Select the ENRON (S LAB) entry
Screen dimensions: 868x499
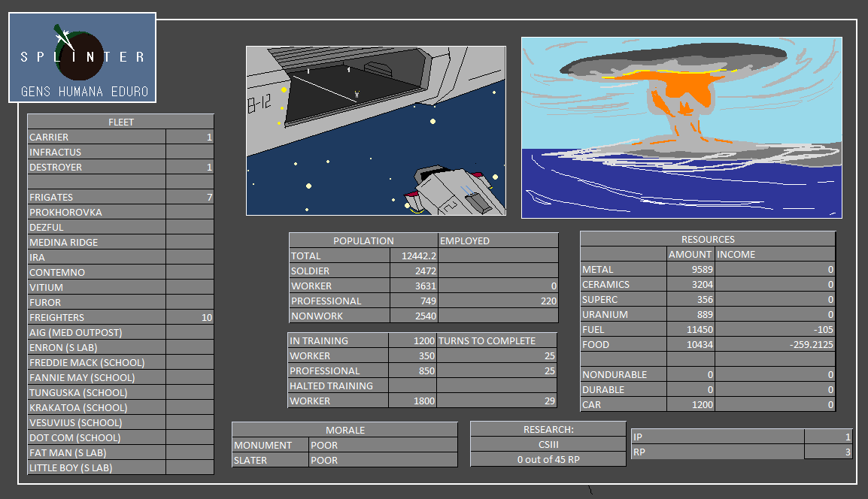click(x=96, y=347)
